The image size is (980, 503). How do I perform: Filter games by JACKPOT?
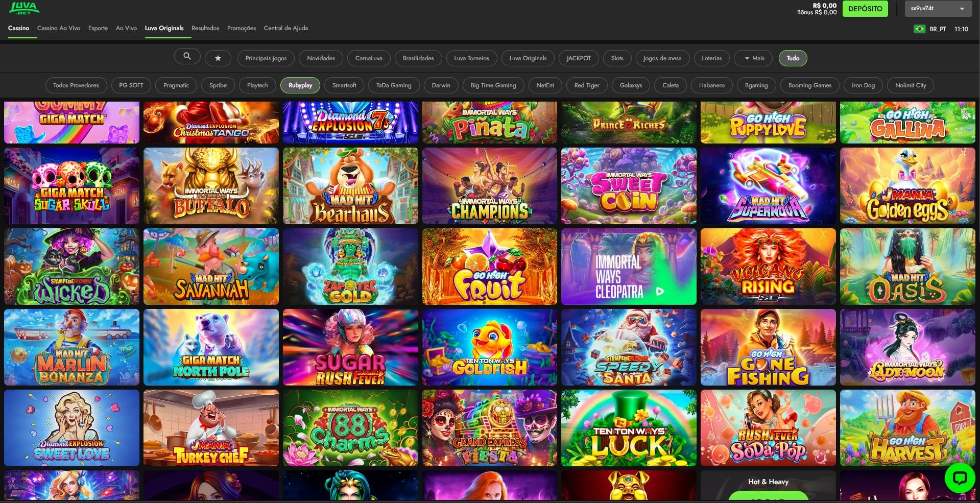point(579,58)
